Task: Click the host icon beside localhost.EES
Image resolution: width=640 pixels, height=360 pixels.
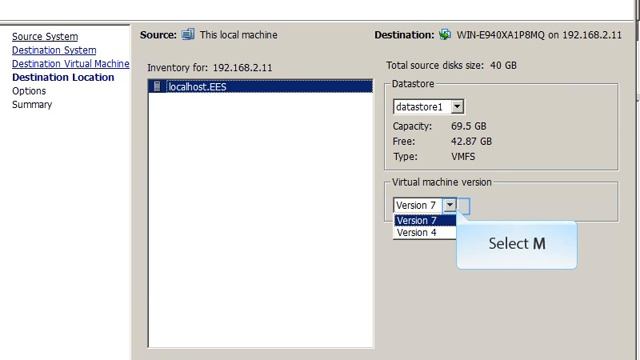Action: pos(157,86)
